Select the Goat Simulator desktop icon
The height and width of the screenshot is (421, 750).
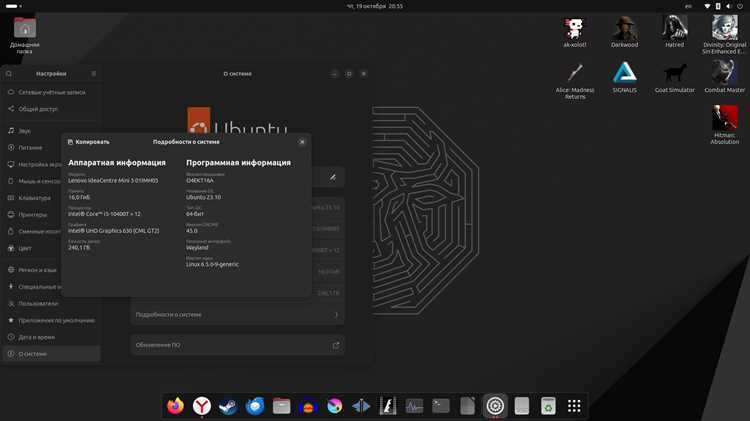(x=674, y=77)
